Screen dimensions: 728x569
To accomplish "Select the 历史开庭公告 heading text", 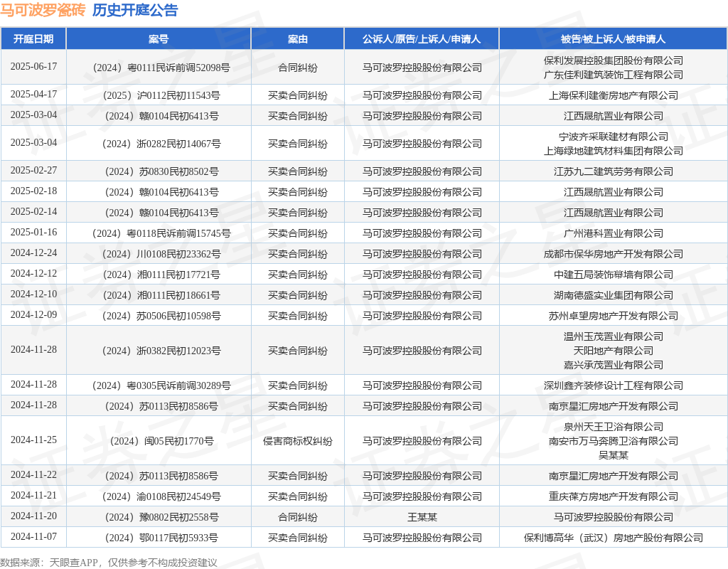I will pyautogui.click(x=135, y=10).
